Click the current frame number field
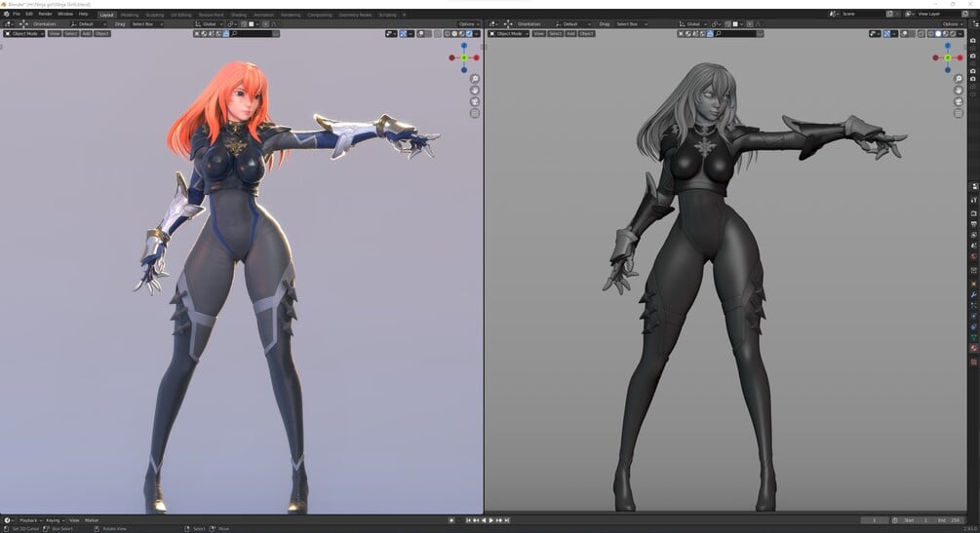Screen dimensions: 980x533 point(875,520)
